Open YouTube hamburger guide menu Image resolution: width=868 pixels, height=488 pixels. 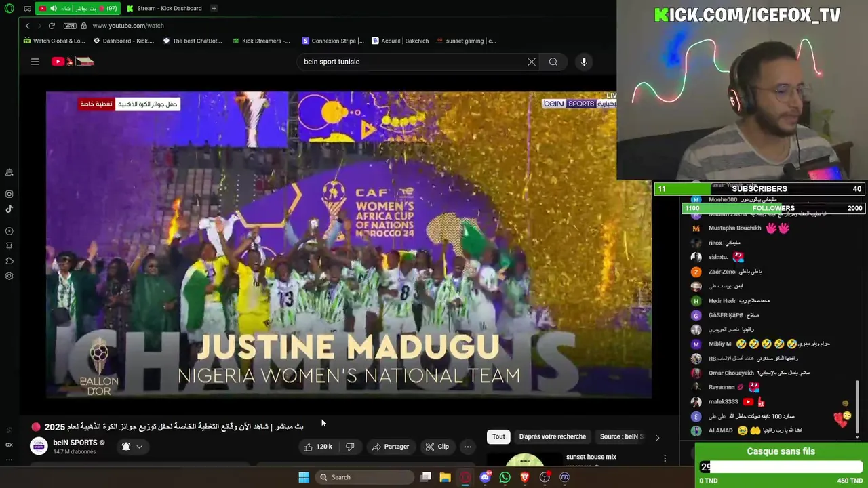coord(35,62)
